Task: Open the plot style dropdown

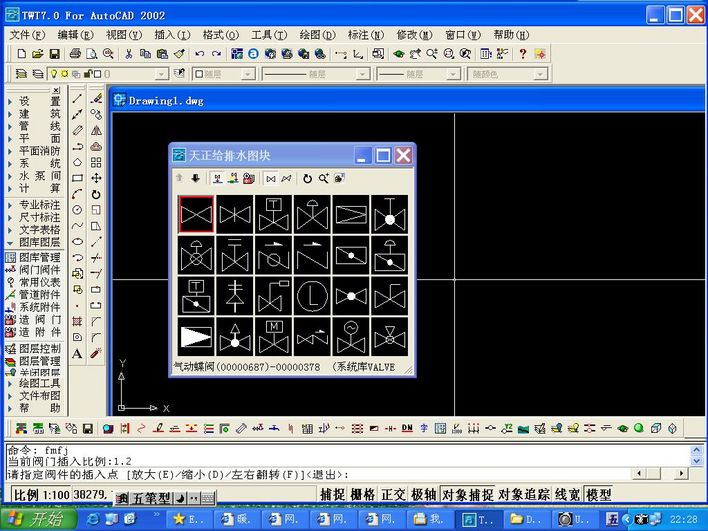Action: (540, 74)
